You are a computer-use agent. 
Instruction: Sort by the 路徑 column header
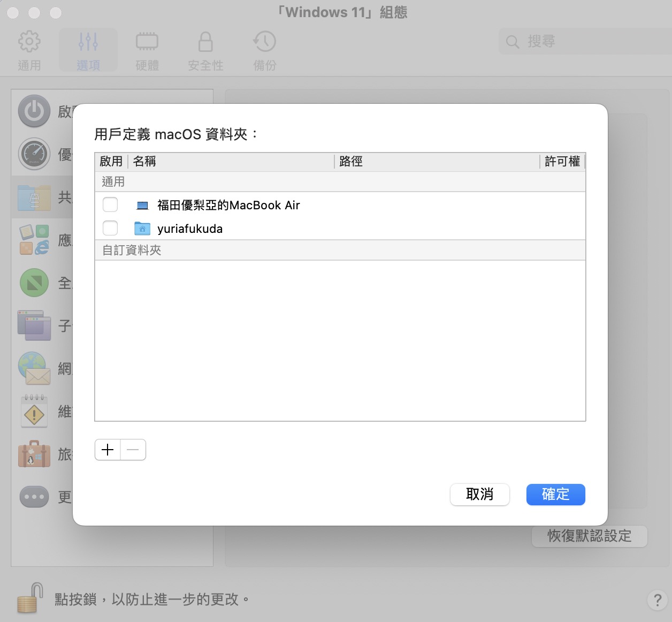point(437,161)
